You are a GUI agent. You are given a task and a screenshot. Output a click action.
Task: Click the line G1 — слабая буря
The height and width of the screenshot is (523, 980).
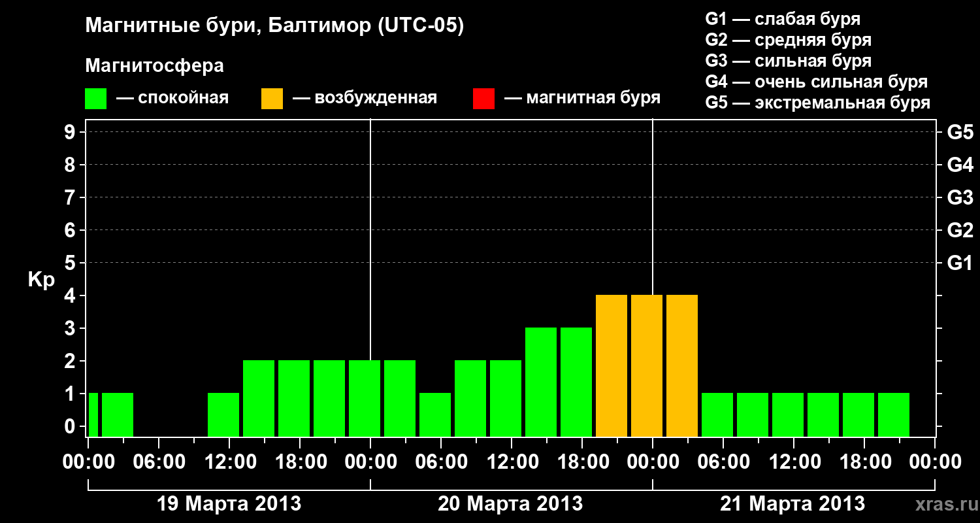coord(783,19)
